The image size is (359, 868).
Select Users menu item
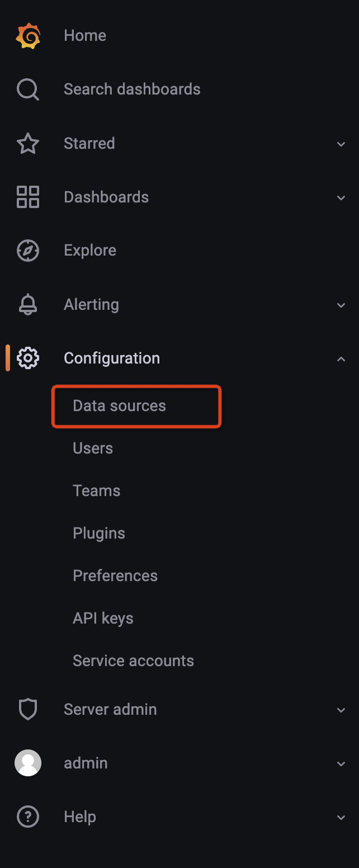click(x=93, y=449)
